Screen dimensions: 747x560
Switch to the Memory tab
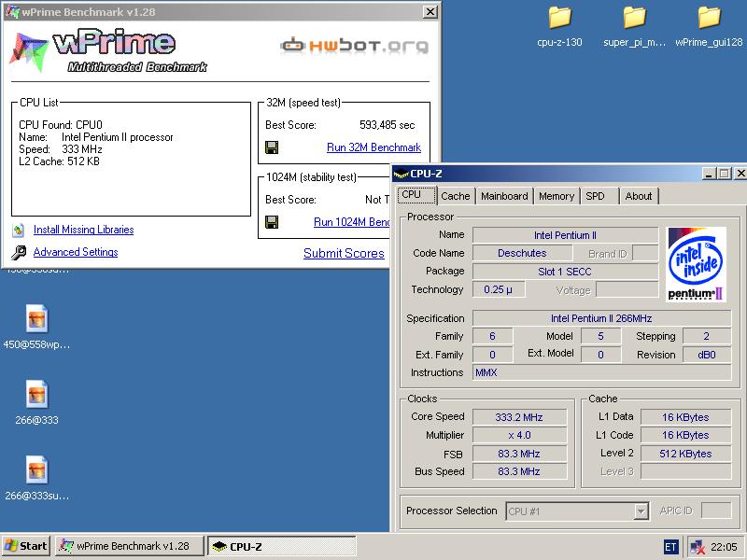pyautogui.click(x=557, y=196)
